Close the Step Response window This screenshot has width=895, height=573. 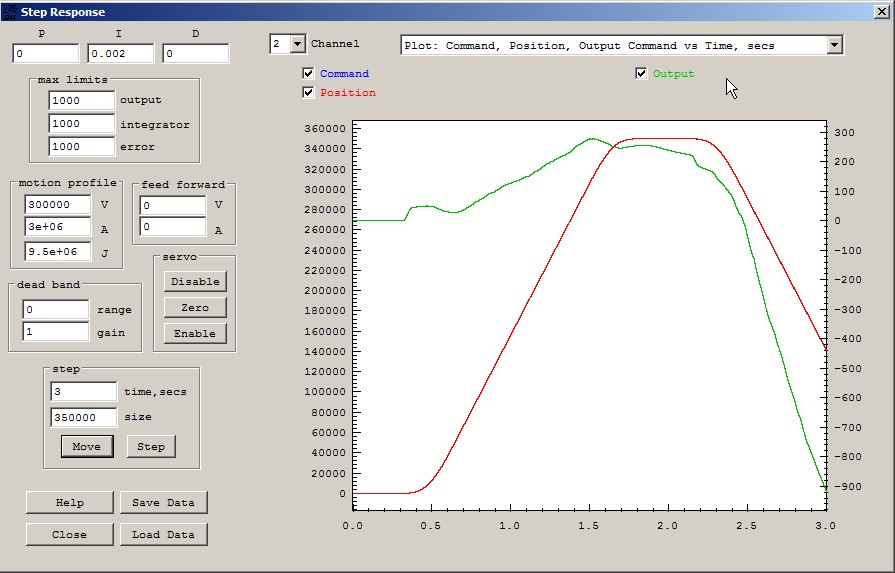point(882,12)
